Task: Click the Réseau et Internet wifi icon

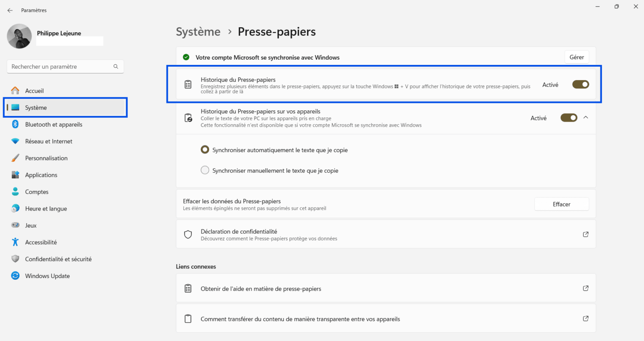Action: 16,141
